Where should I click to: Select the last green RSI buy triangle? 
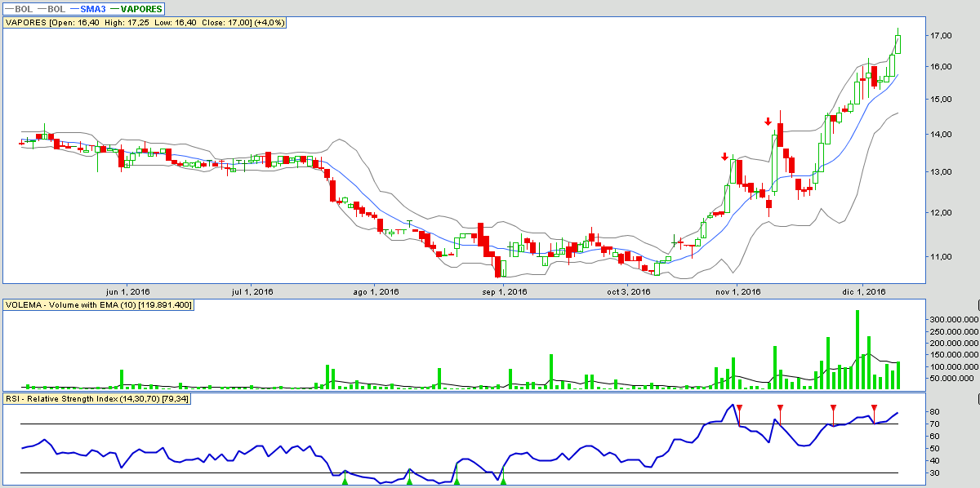pyautogui.click(x=503, y=481)
